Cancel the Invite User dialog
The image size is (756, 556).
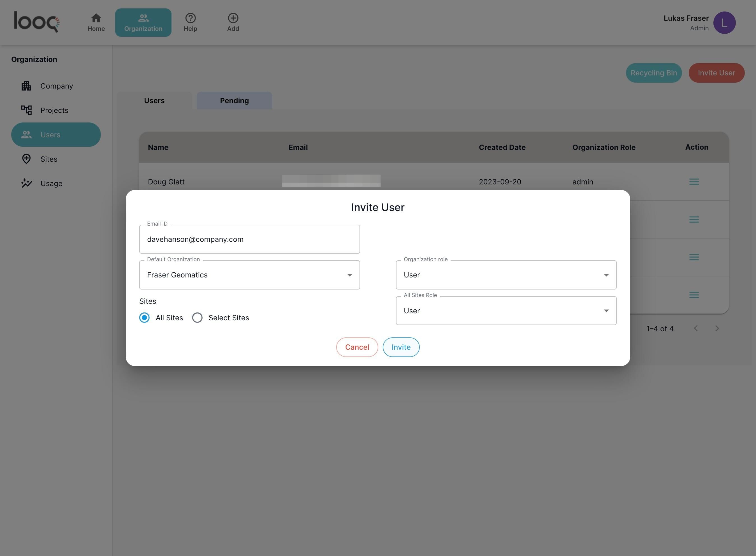click(x=357, y=347)
